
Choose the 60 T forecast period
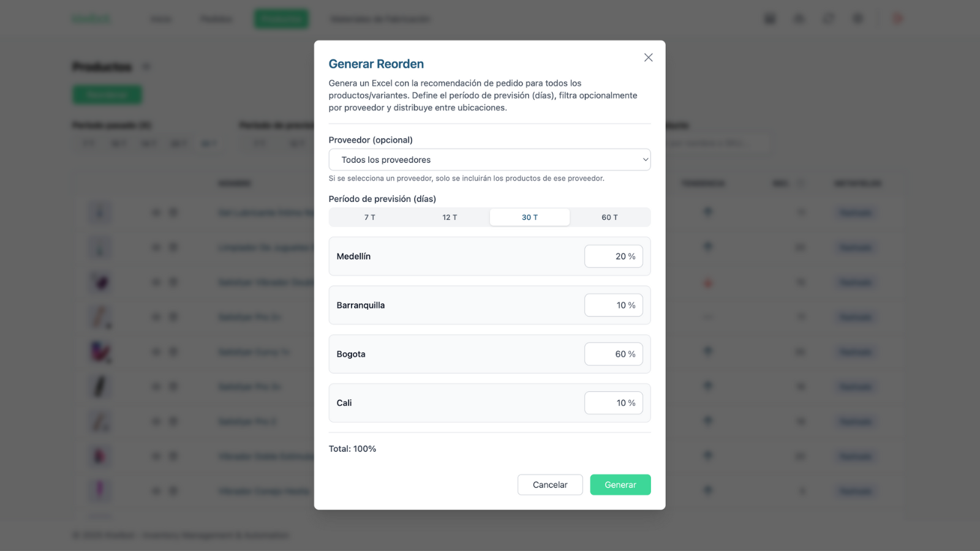[x=609, y=217]
